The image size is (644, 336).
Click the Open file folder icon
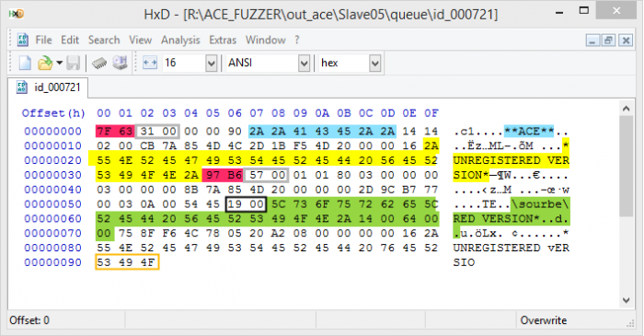45,63
